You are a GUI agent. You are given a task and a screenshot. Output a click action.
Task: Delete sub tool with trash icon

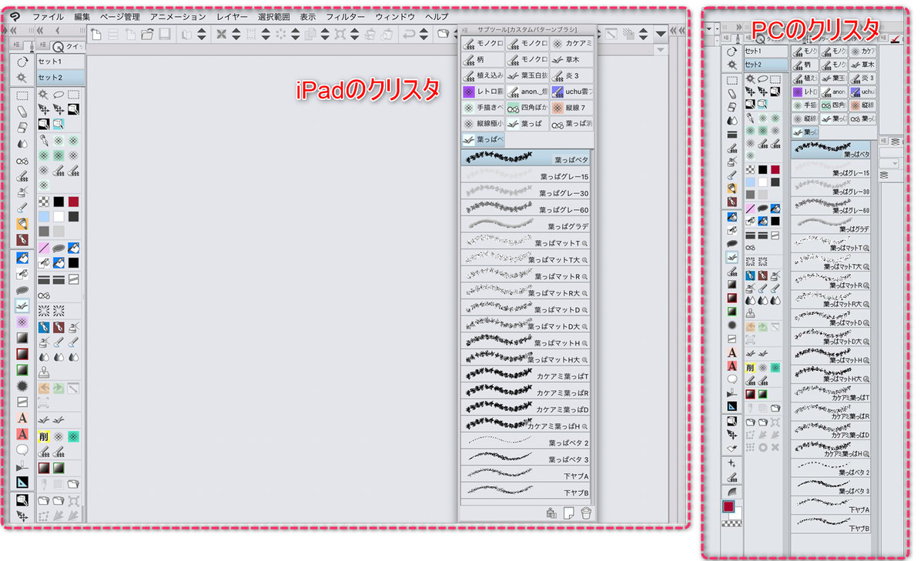click(586, 513)
